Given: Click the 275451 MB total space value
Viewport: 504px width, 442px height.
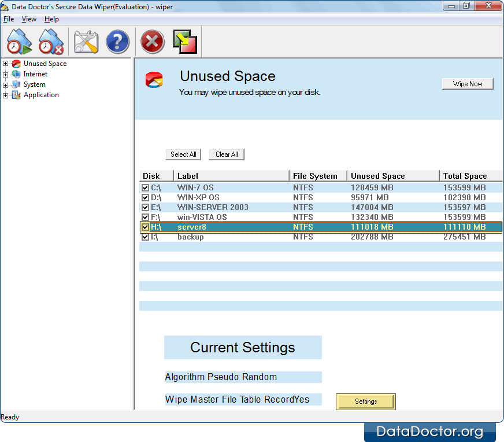Looking at the screenshot, I should tap(465, 237).
